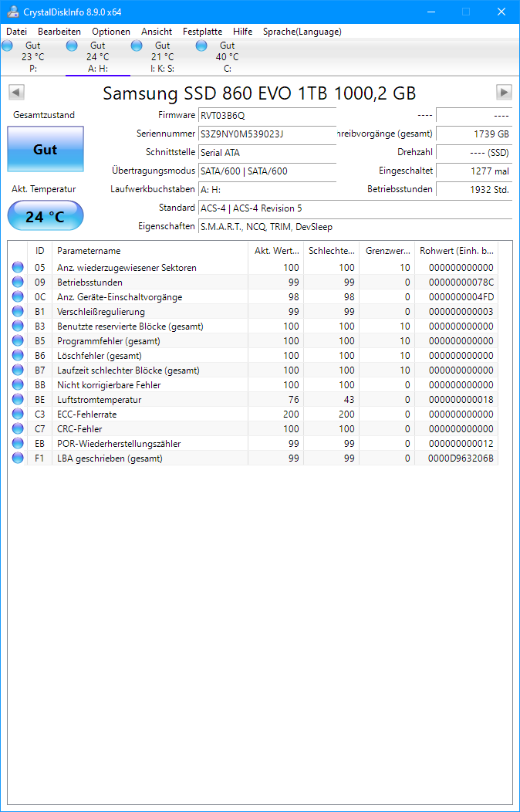The width and height of the screenshot is (520, 812).
Task: Click the Rohwert column header
Action: pos(457,251)
